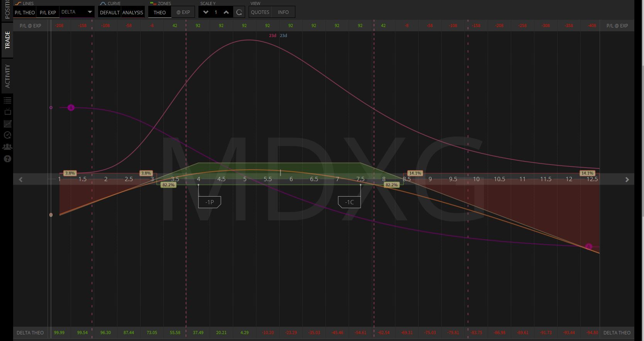Click the delta value 37.49
This screenshot has height=341, width=644.
coord(198,333)
